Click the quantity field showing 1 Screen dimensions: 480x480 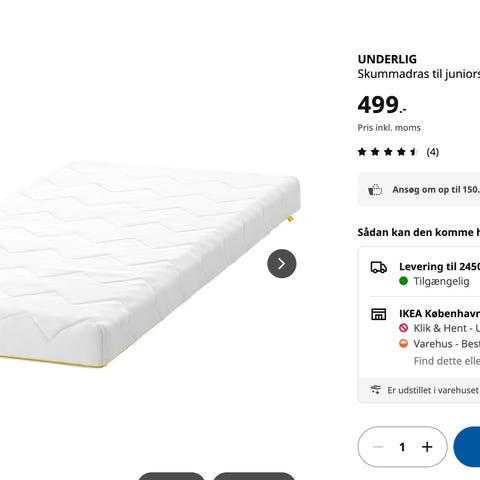pos(402,447)
